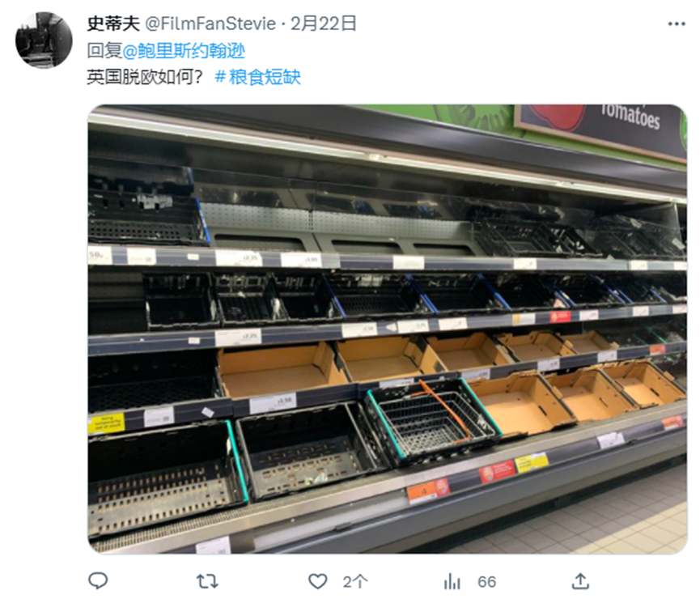Open the #粮食短缺 hashtag
Viewport: 700px width, 599px height.
tap(258, 77)
